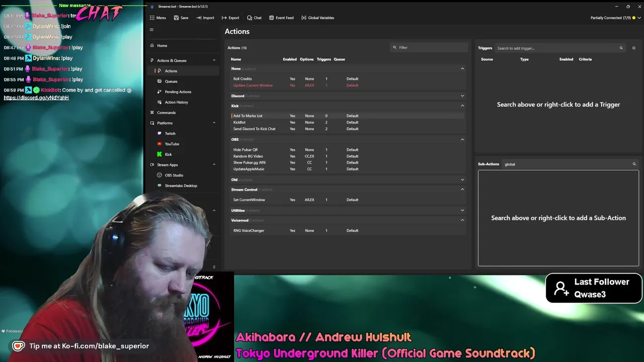The image size is (644, 362).
Task: Collapse the Voicemod action group
Action: point(462,220)
